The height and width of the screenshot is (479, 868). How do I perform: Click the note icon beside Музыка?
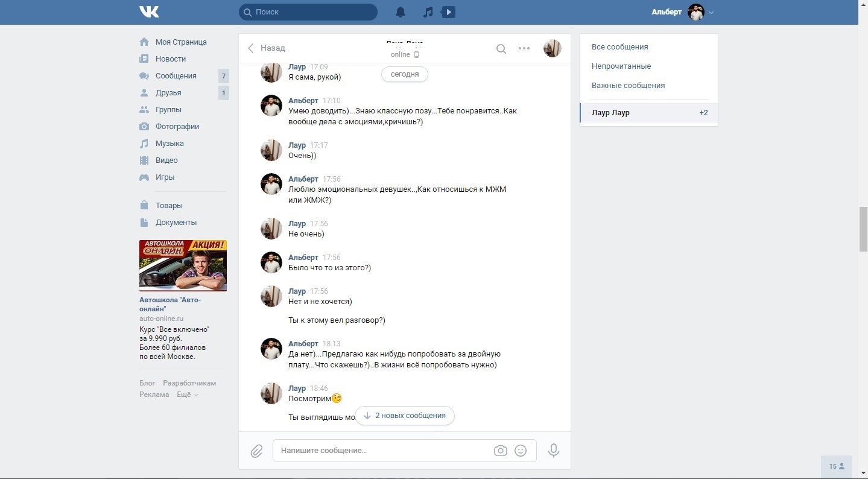[144, 144]
